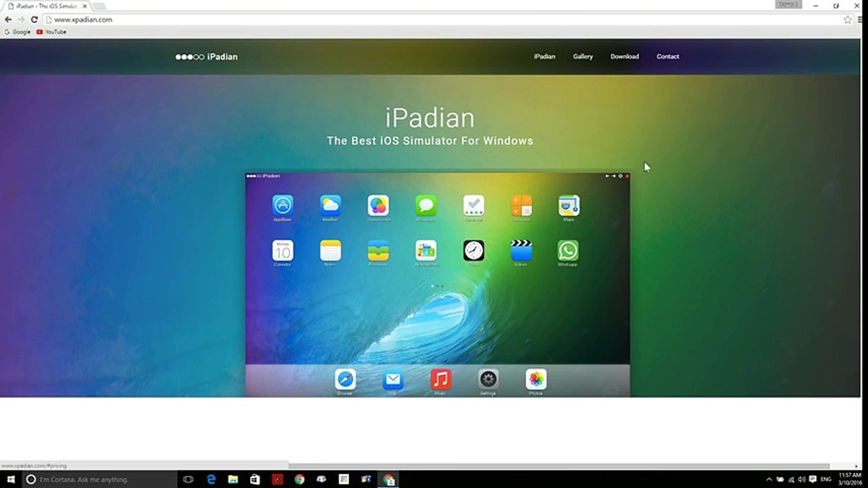Open the AppStore icon in iPadian preview

pos(283,205)
